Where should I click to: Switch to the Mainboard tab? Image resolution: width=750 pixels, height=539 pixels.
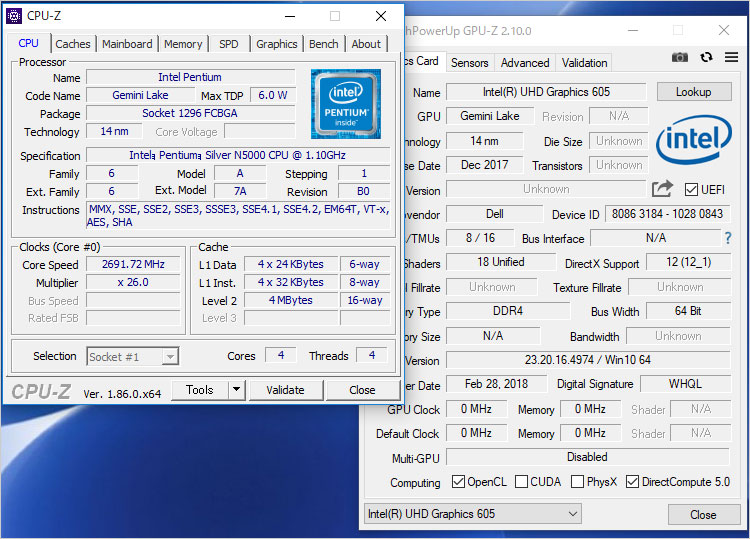tap(127, 44)
